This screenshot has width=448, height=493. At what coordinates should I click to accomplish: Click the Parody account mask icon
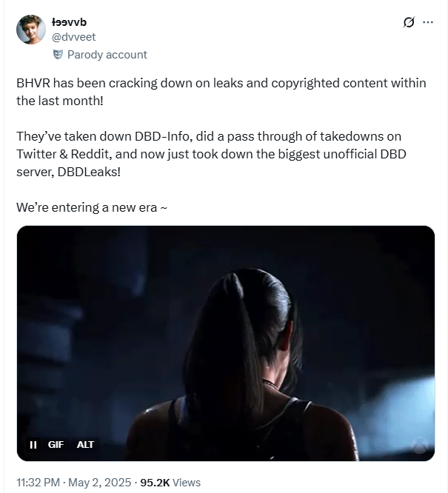[x=58, y=54]
